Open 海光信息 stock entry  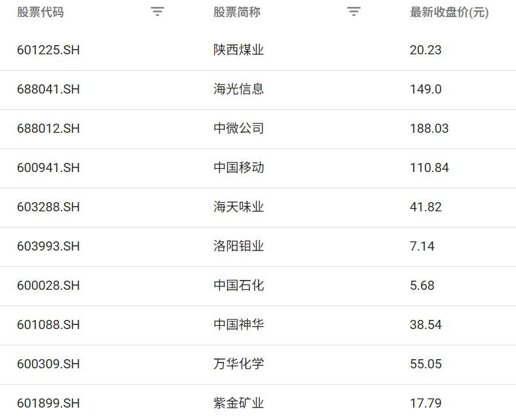point(238,90)
